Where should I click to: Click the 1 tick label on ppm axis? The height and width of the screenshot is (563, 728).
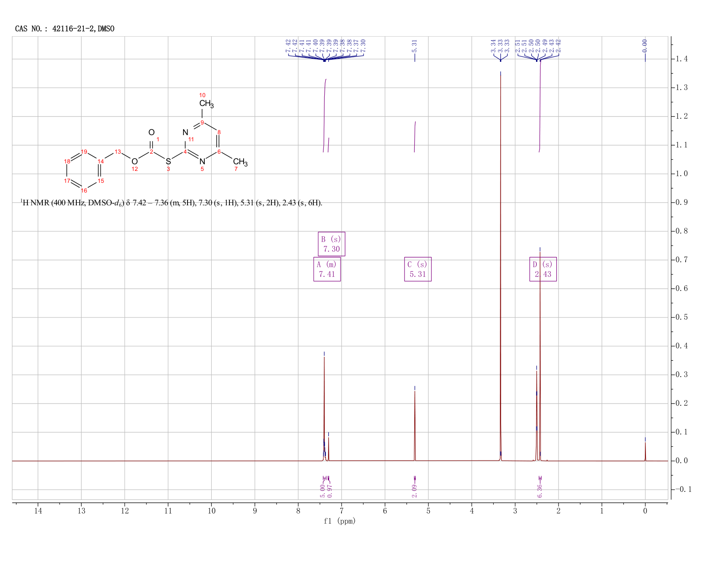point(602,511)
